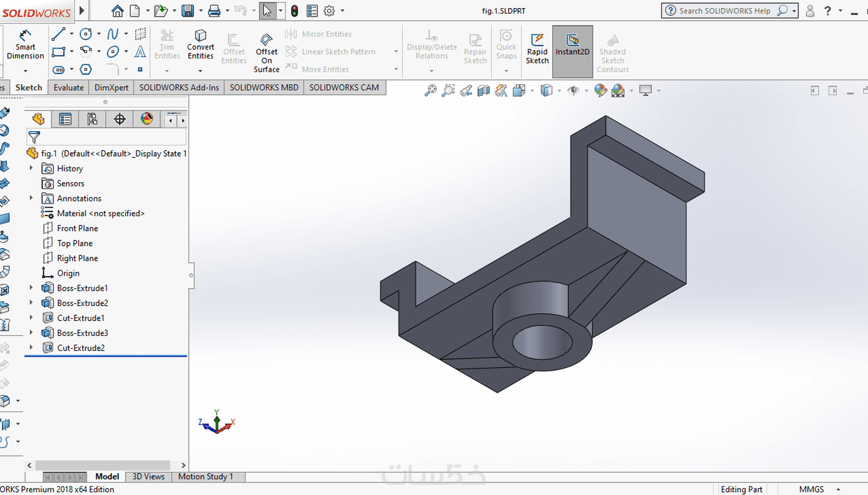The width and height of the screenshot is (868, 495).
Task: Select the Sensors folder
Action: pos(70,183)
